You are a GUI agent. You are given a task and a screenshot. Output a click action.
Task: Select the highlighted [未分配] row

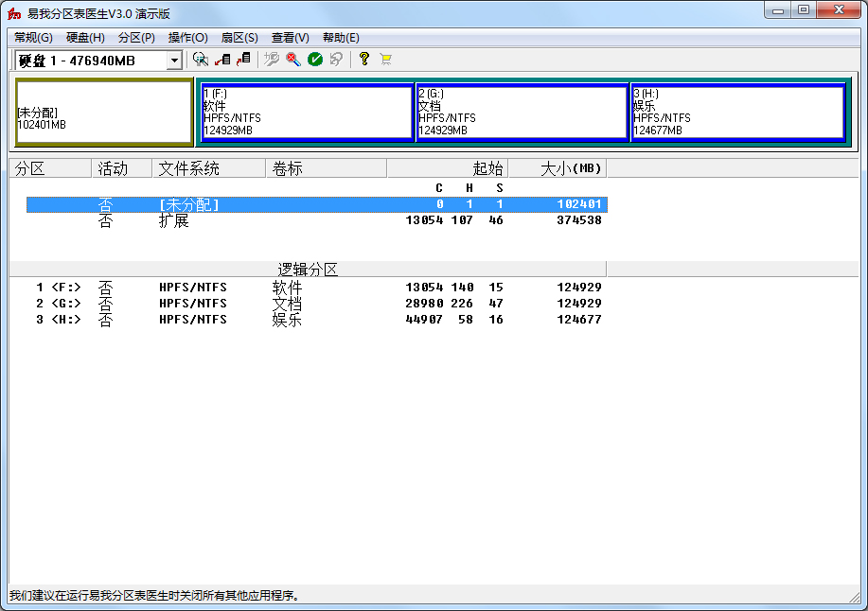[317, 204]
